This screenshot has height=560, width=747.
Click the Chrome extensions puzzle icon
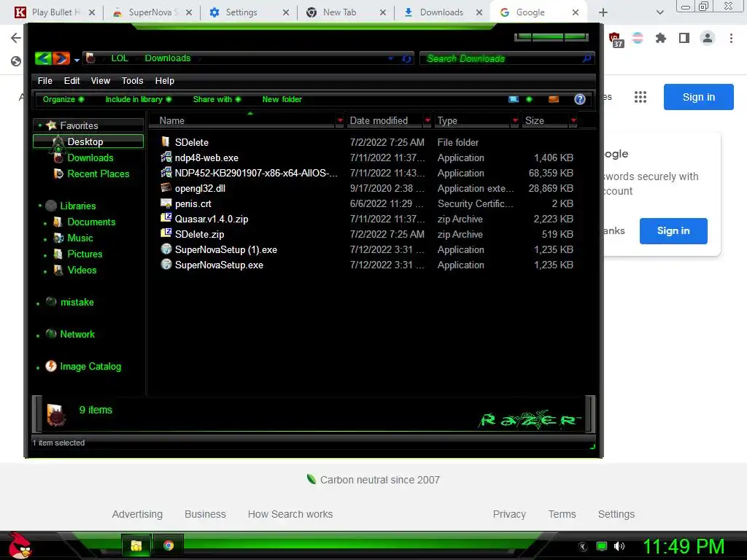661,38
